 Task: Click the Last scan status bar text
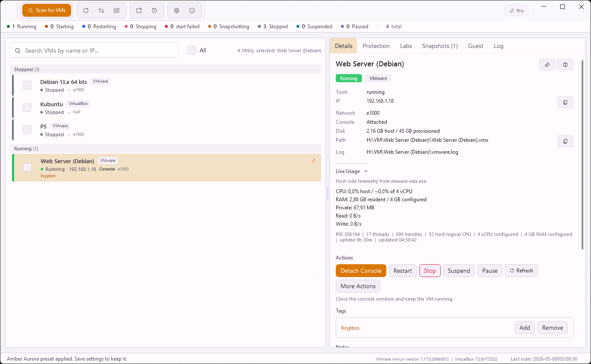tap(544, 359)
